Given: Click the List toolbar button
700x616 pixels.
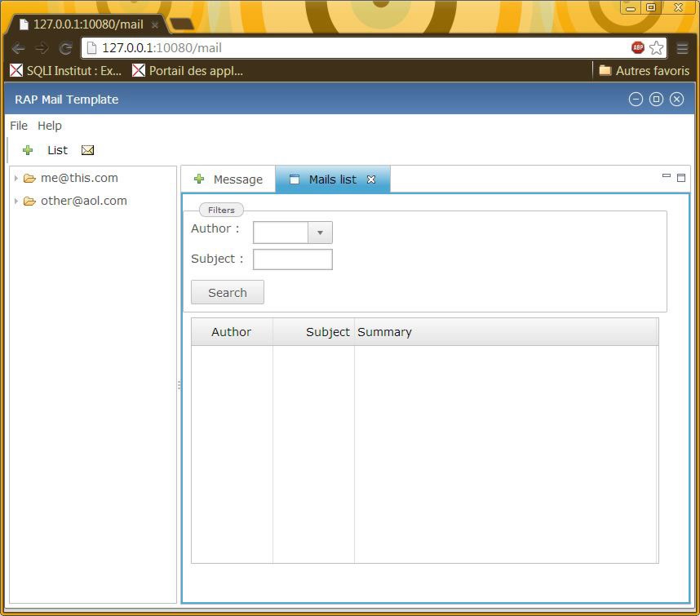Looking at the screenshot, I should (57, 150).
